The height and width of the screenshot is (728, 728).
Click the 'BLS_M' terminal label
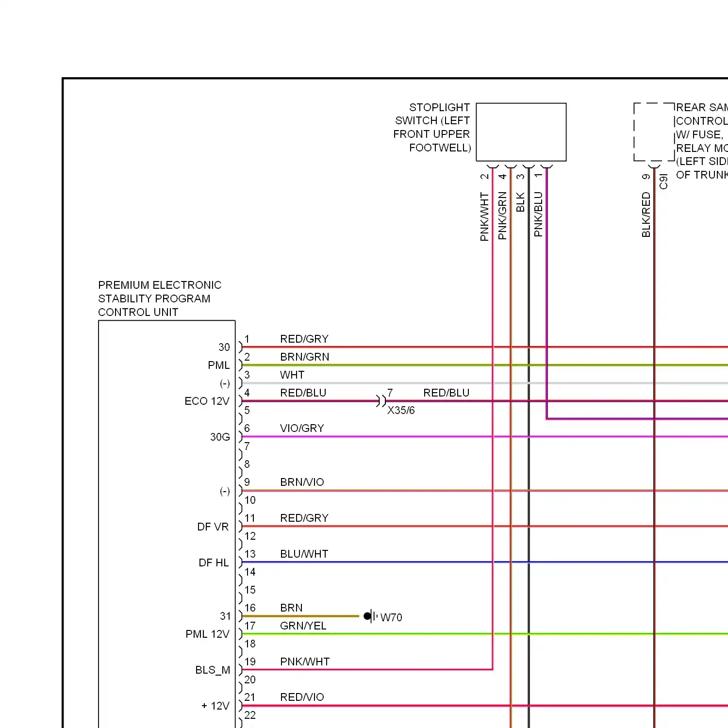[213, 670]
